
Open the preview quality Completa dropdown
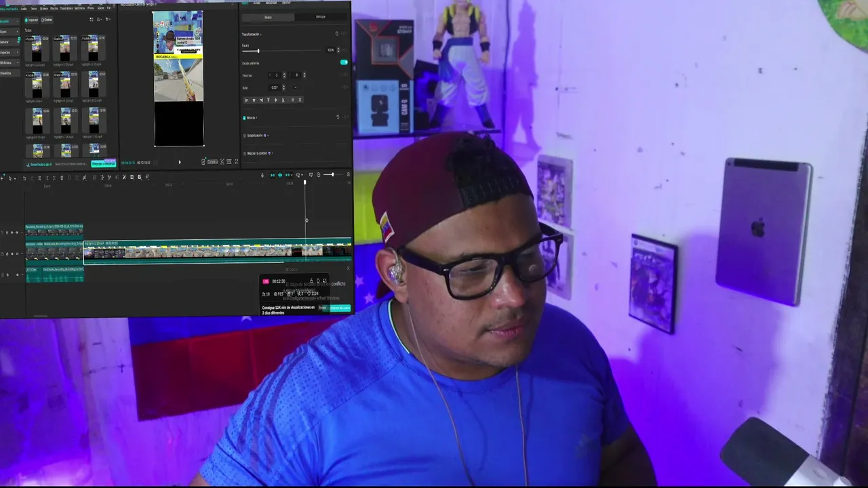tap(212, 162)
